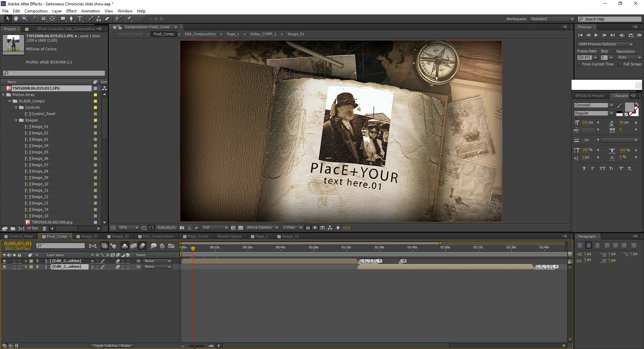Click the project search input field
This screenshot has height=349, width=644.
pyautogui.click(x=54, y=73)
